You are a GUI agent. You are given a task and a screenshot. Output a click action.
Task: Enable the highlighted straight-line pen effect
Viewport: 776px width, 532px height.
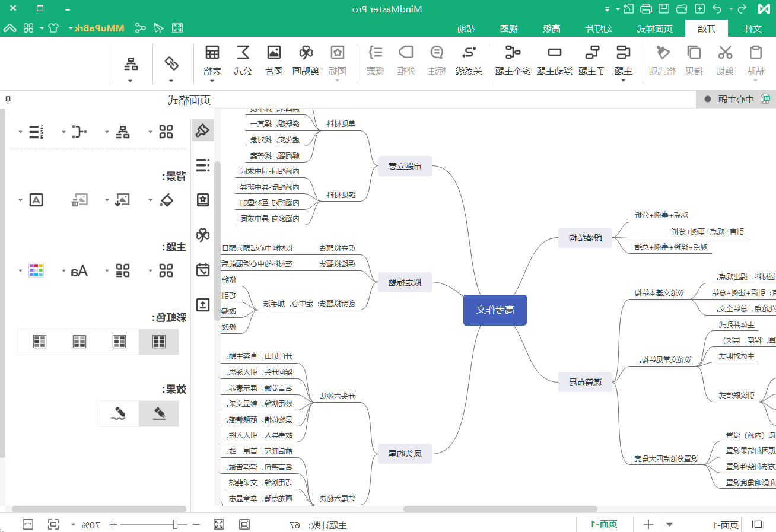click(158, 413)
